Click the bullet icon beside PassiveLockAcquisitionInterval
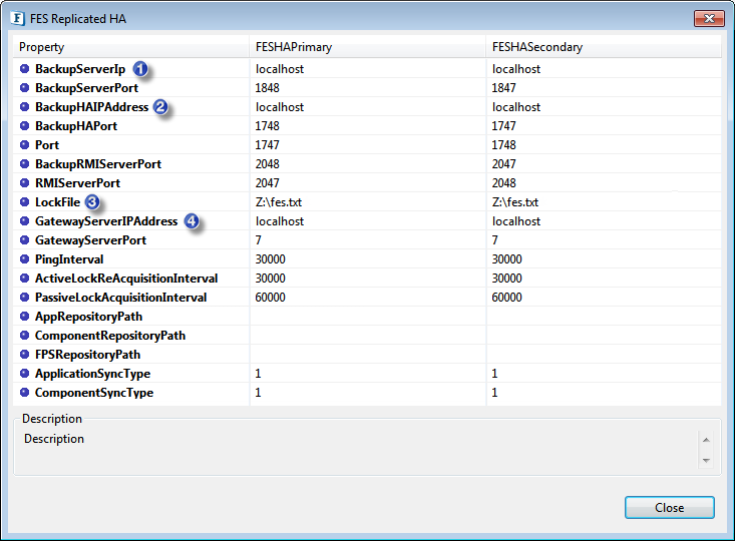 25,297
